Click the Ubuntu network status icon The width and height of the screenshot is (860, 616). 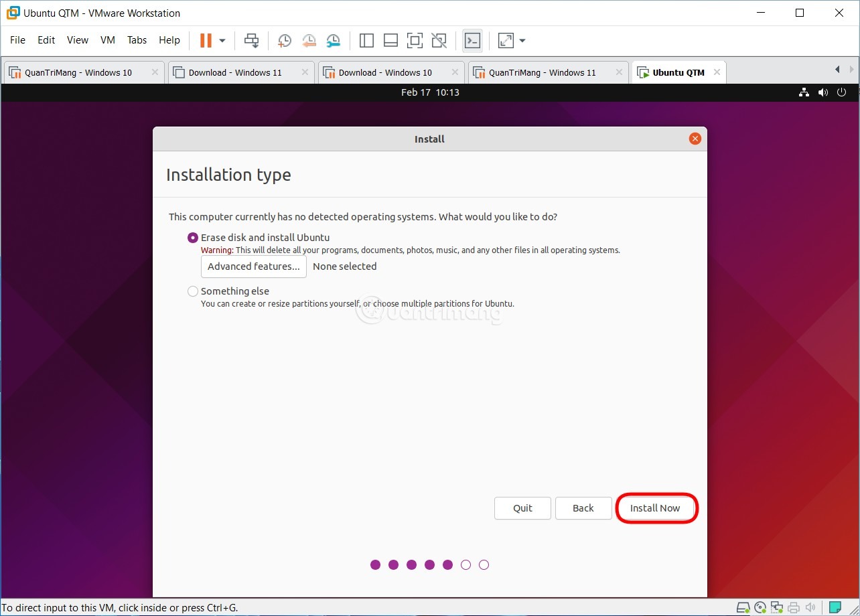pyautogui.click(x=804, y=92)
